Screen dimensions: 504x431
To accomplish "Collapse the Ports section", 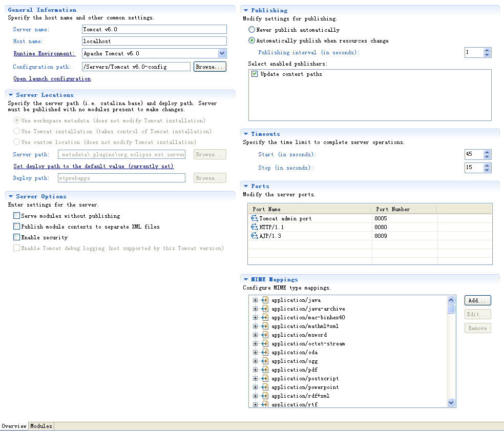I will pos(246,186).
